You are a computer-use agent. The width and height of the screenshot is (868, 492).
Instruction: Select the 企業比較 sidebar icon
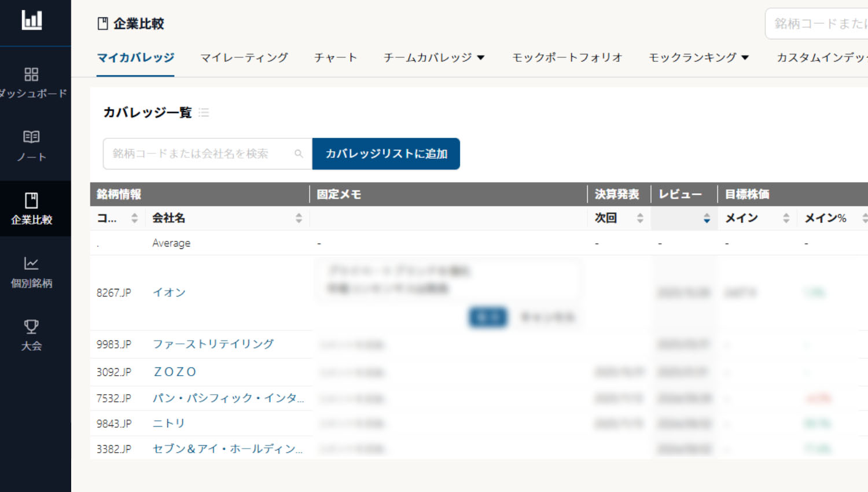coord(31,201)
